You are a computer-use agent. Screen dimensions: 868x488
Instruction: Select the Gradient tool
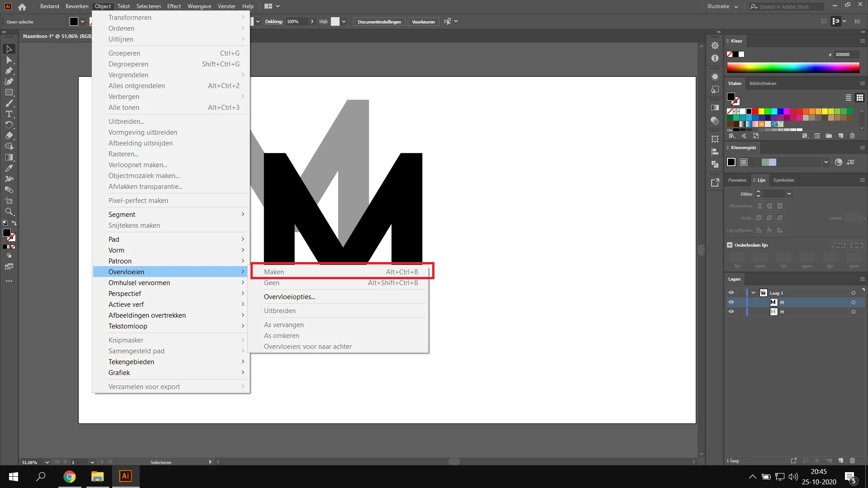pos(9,157)
